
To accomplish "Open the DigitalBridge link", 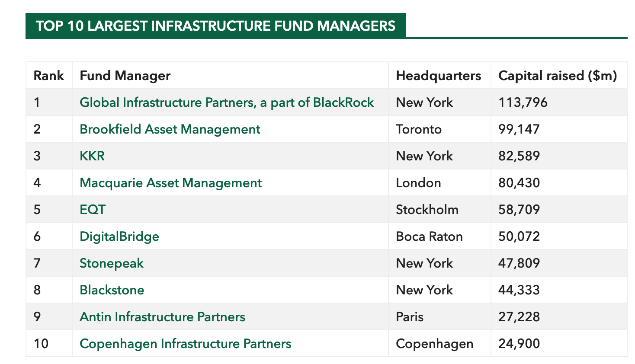I will (x=119, y=236).
